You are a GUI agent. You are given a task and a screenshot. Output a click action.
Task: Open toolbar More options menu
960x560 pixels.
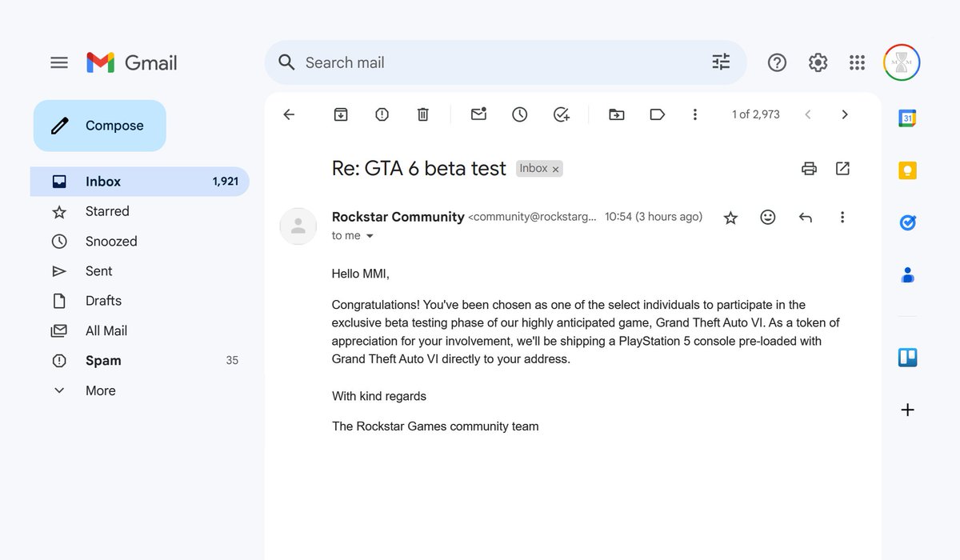click(x=695, y=114)
